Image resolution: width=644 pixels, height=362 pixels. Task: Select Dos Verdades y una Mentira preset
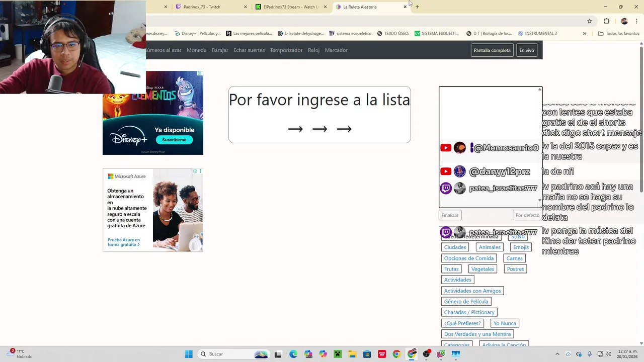point(477,334)
